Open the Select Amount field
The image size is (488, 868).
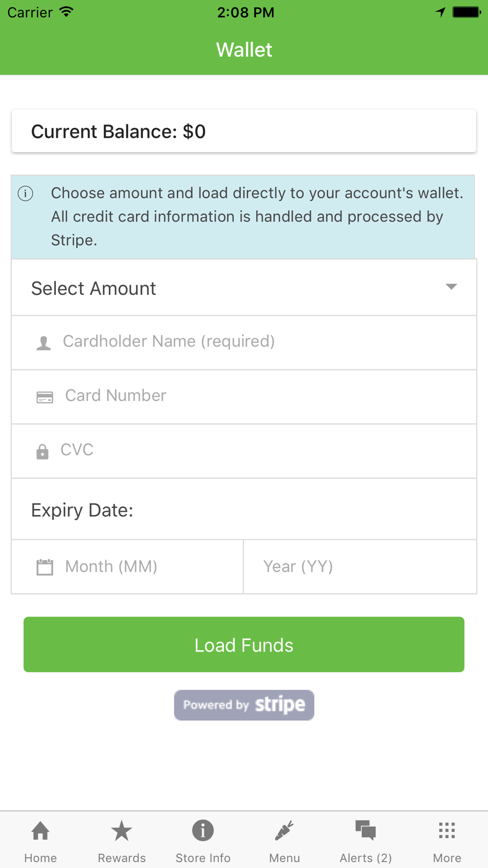[244, 288]
